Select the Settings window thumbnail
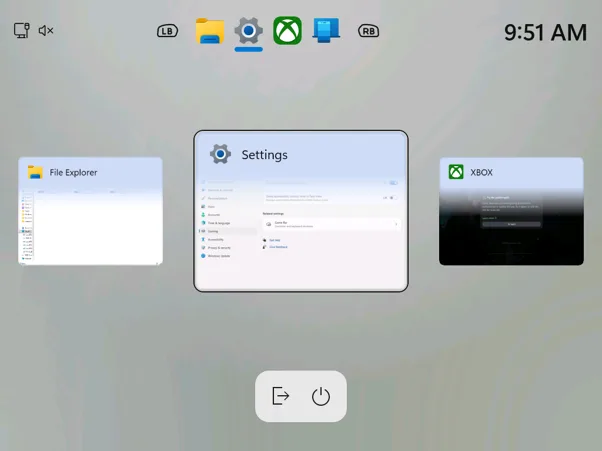Image resolution: width=602 pixels, height=451 pixels. [x=301, y=211]
